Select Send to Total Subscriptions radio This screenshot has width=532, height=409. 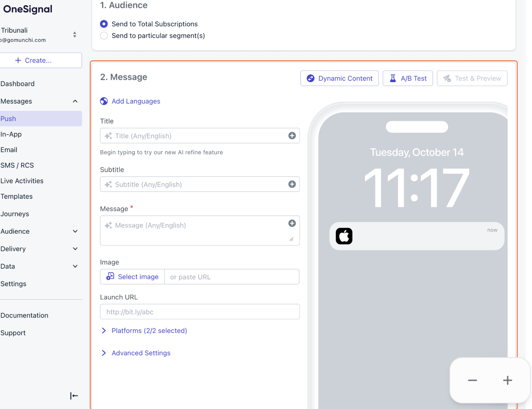tap(104, 24)
